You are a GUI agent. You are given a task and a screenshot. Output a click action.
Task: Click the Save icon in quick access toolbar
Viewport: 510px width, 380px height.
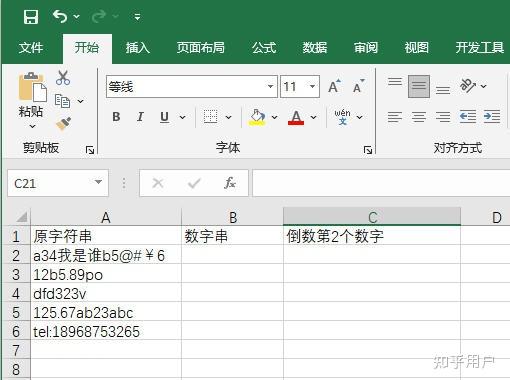click(31, 17)
